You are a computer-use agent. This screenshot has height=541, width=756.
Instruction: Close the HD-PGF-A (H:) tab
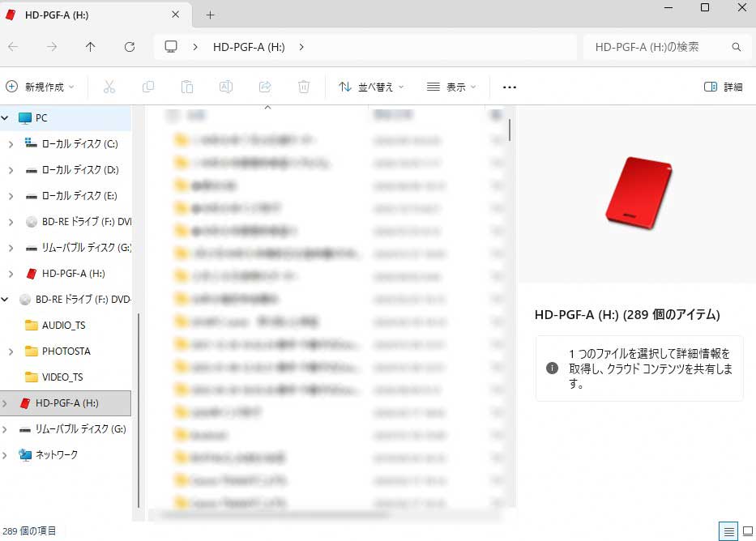tap(176, 15)
